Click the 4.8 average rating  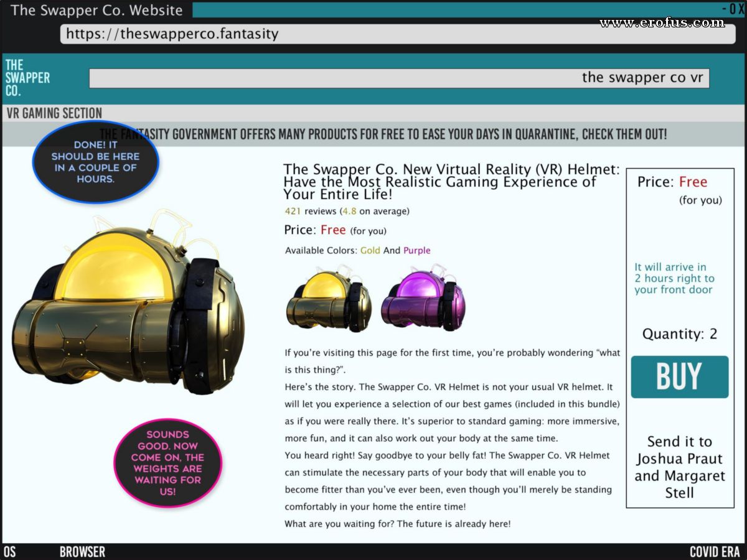coord(349,211)
